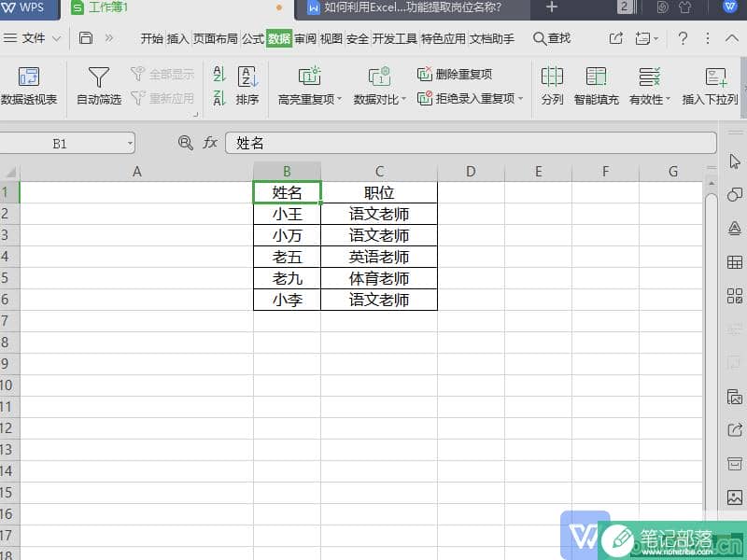This screenshot has width=747, height=560.
Task: Click the help question mark icon
Action: click(683, 38)
